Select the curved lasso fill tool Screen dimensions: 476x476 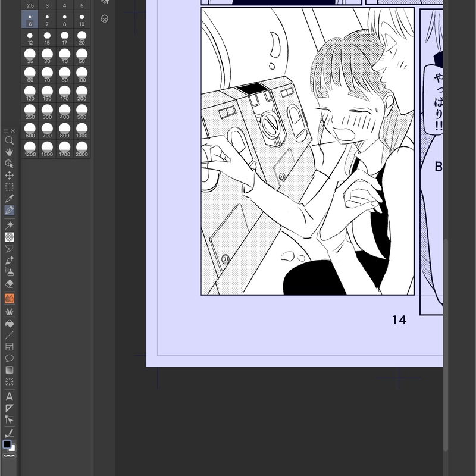[x=10, y=249]
